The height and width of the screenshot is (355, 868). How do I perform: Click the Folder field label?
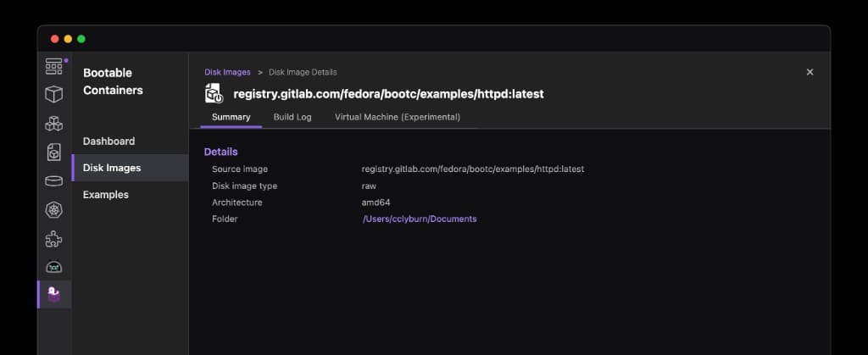tap(225, 219)
